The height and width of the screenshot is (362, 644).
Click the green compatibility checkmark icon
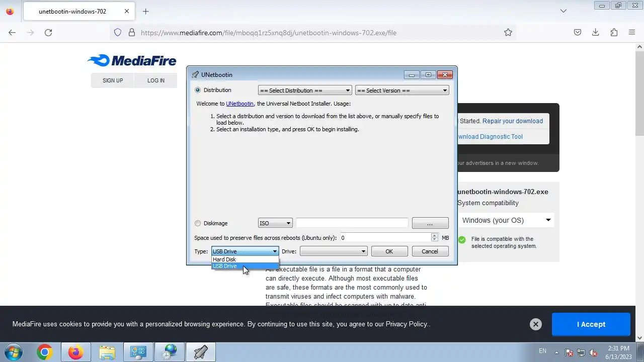[x=462, y=240]
